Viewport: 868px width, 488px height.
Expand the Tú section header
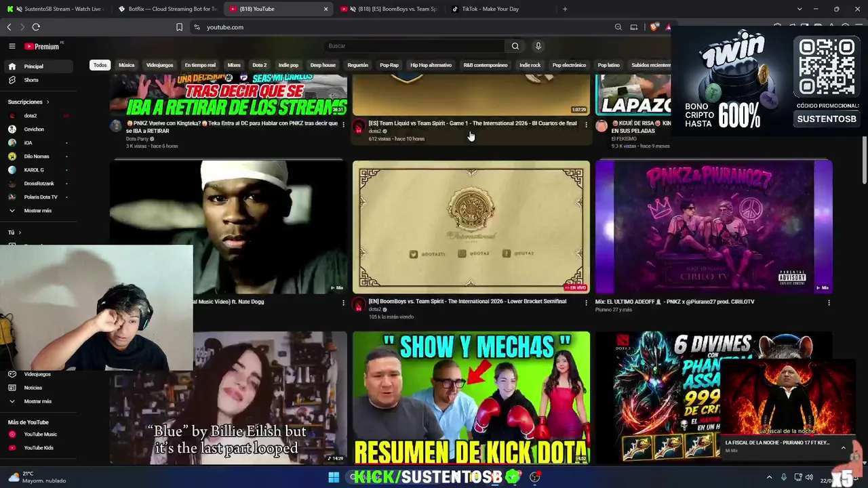[x=14, y=232]
